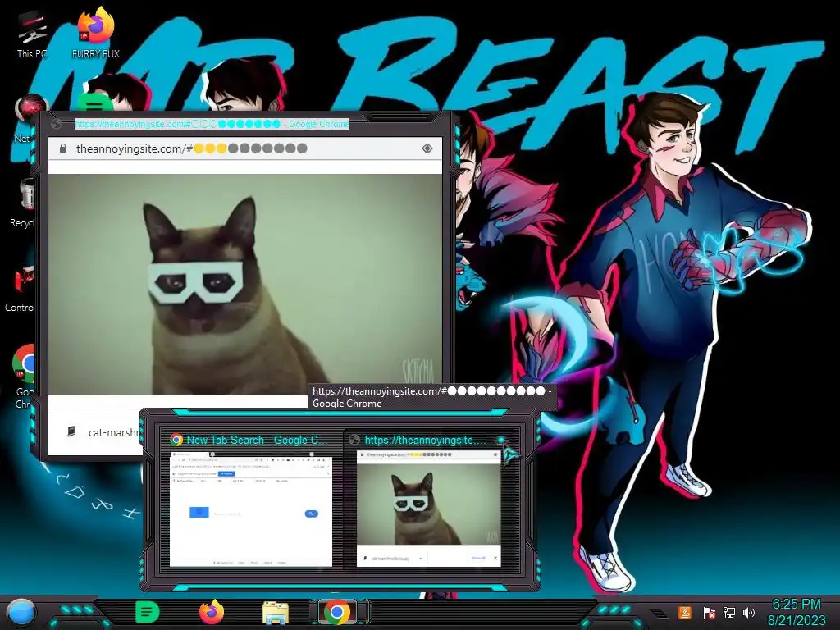Launch Firefox from the taskbar
The image size is (840, 630).
(x=212, y=612)
